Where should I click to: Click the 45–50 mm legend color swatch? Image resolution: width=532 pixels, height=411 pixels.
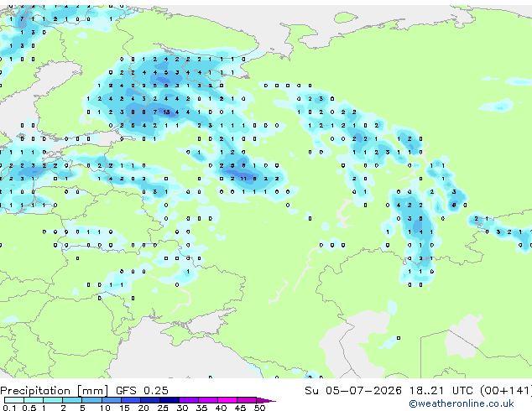tap(247, 400)
